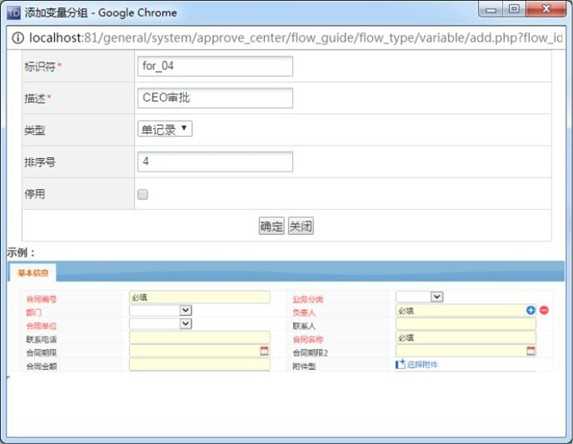Screen dimensions: 573x444
Task: Open the 合同单位 dropdown in example form
Action: (160, 324)
